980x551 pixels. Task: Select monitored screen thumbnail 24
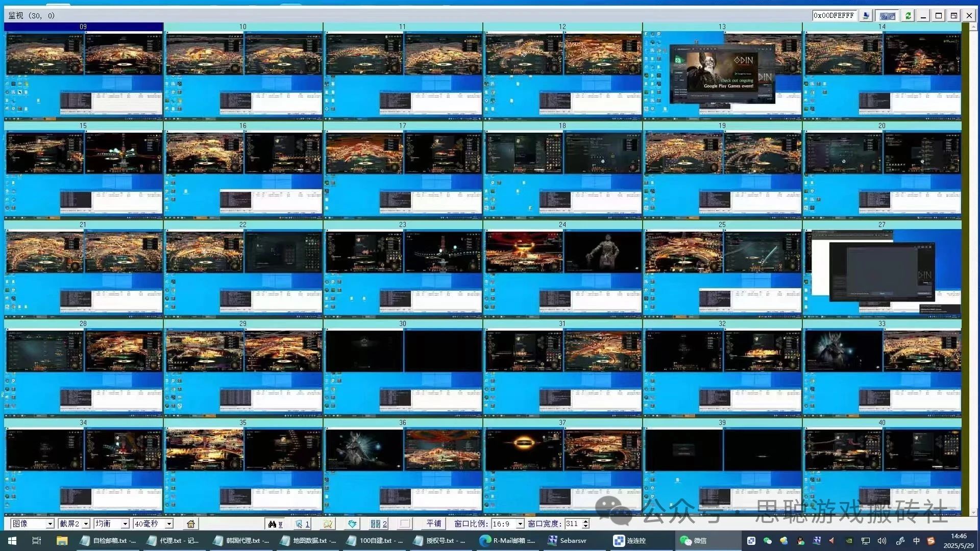point(562,270)
